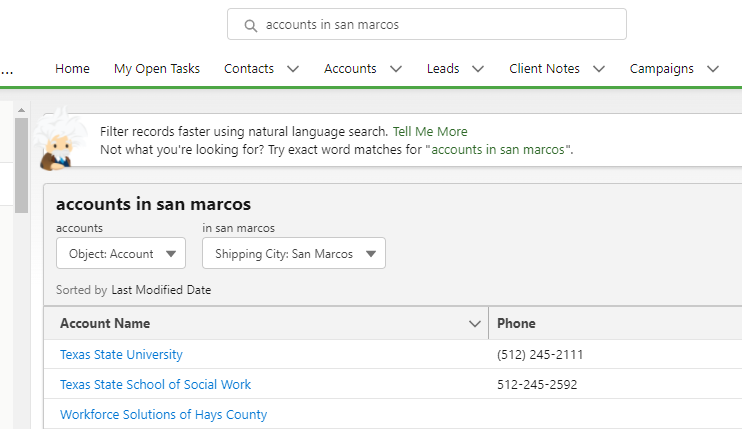Image resolution: width=742 pixels, height=429 pixels.
Task: Open the Object: Account filter dropdown
Action: (121, 254)
